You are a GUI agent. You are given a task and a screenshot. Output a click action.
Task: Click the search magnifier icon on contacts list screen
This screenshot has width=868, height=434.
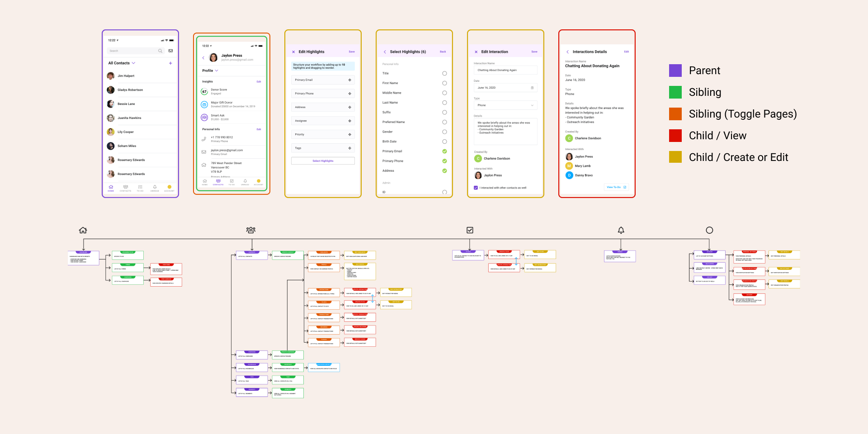pyautogui.click(x=160, y=51)
